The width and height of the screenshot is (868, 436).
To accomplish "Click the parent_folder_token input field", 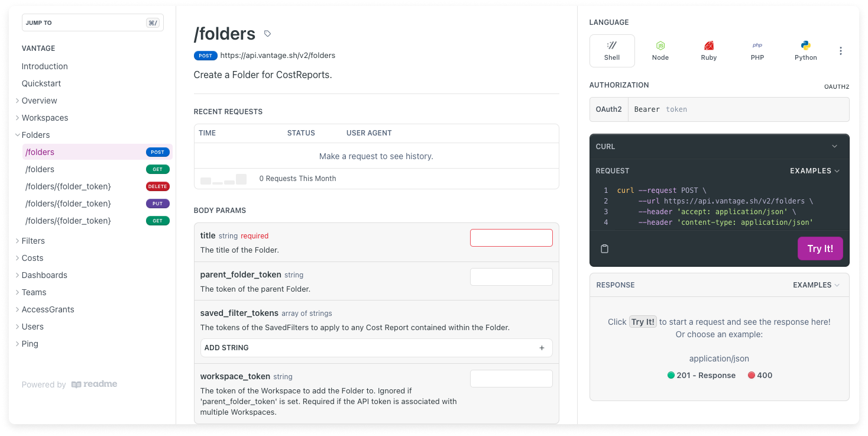I will (511, 277).
